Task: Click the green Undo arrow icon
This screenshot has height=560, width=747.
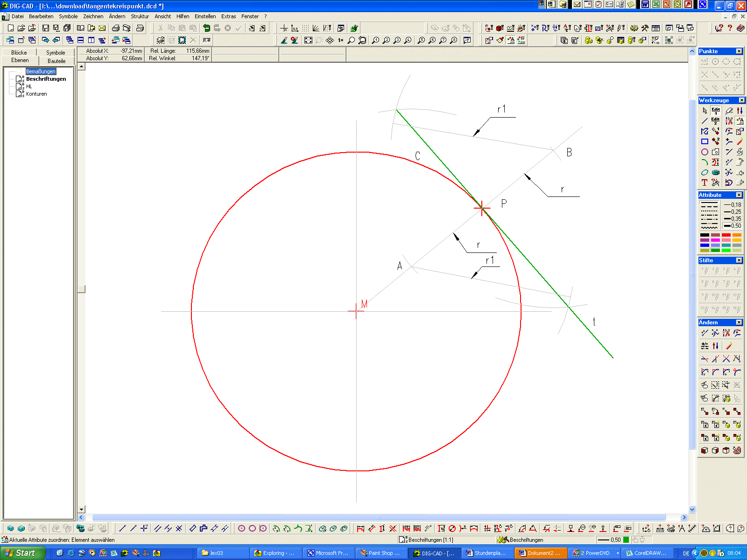Action: (206, 28)
